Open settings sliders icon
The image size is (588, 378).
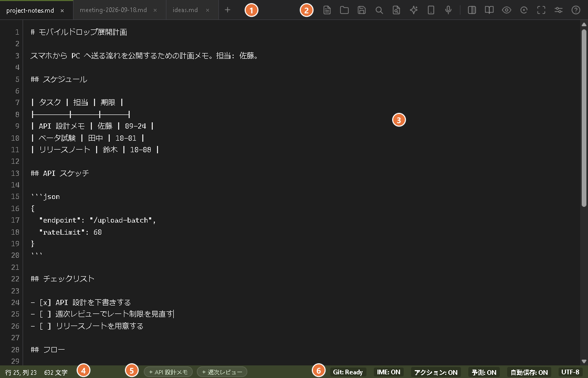coord(559,10)
